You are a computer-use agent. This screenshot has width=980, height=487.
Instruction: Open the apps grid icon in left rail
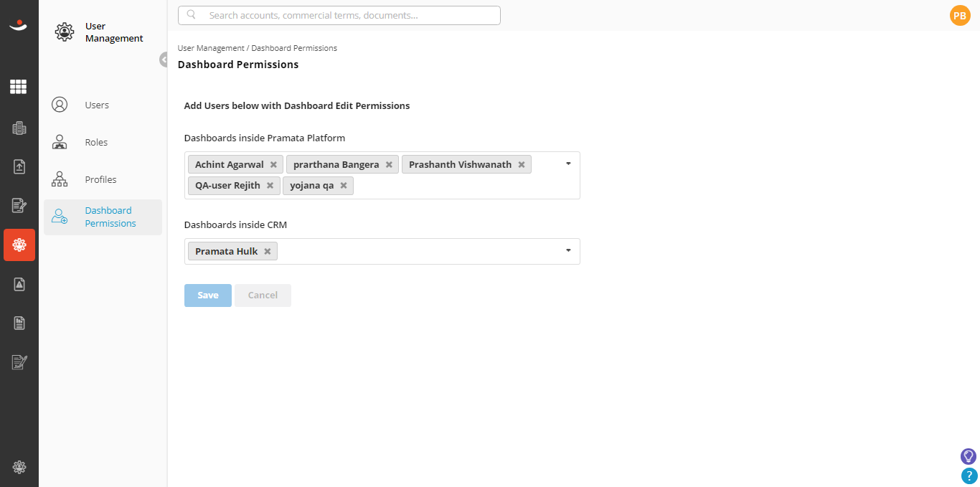(19, 87)
